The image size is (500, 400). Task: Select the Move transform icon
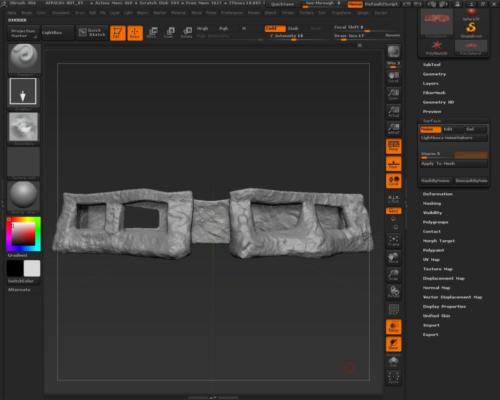tap(153, 33)
